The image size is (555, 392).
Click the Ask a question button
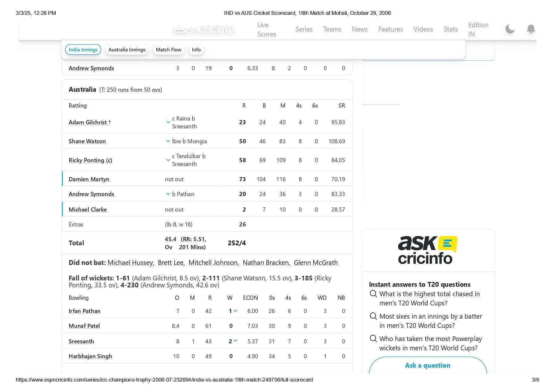point(427,365)
